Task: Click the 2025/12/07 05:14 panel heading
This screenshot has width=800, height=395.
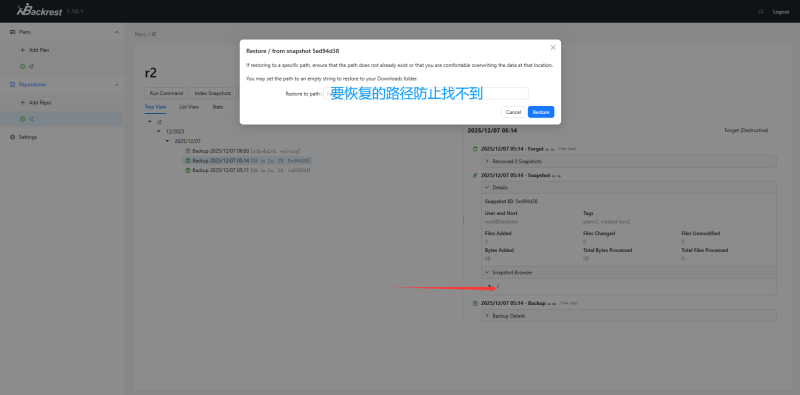Action: point(492,131)
